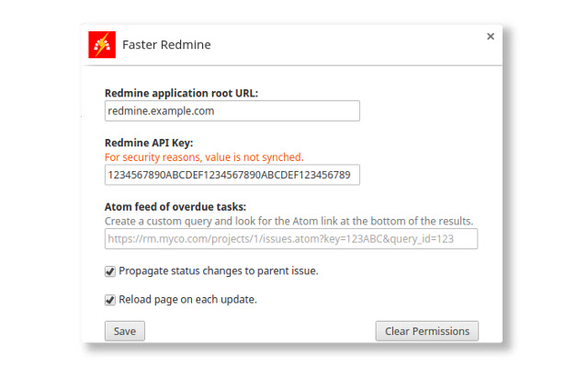The height and width of the screenshot is (368, 588).
Task: Focus the Redmine application root URL field
Action: [x=232, y=111]
